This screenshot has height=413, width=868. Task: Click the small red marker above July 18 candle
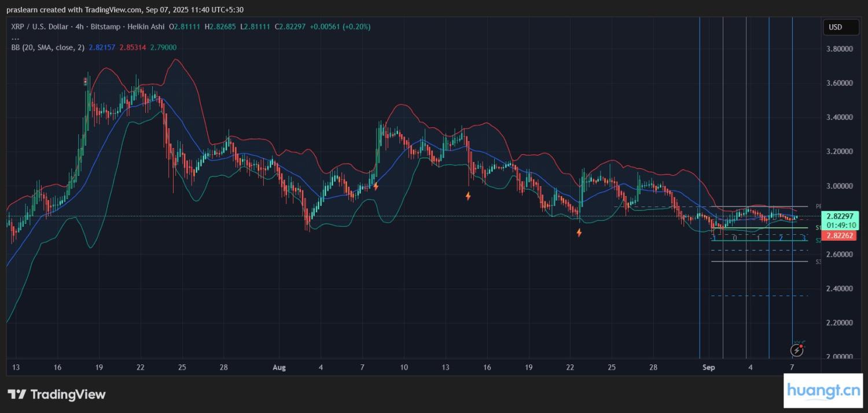tap(86, 82)
